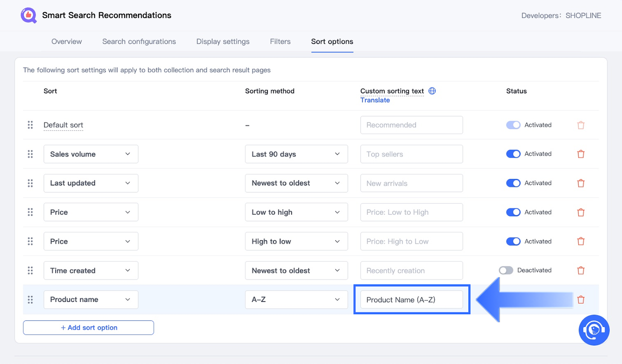Click the Product Name (A–Z) text field
The height and width of the screenshot is (364, 622).
point(411,300)
